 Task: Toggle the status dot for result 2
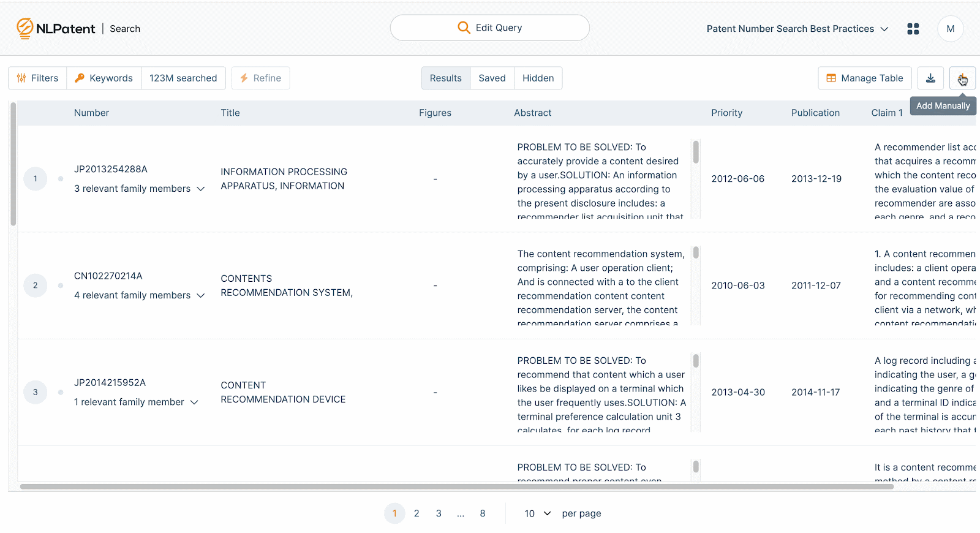(61, 285)
